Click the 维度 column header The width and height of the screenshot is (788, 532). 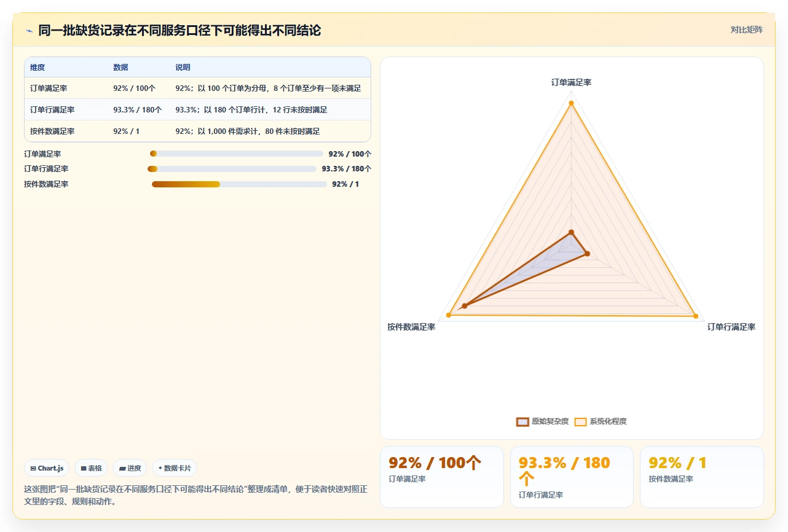click(x=37, y=68)
